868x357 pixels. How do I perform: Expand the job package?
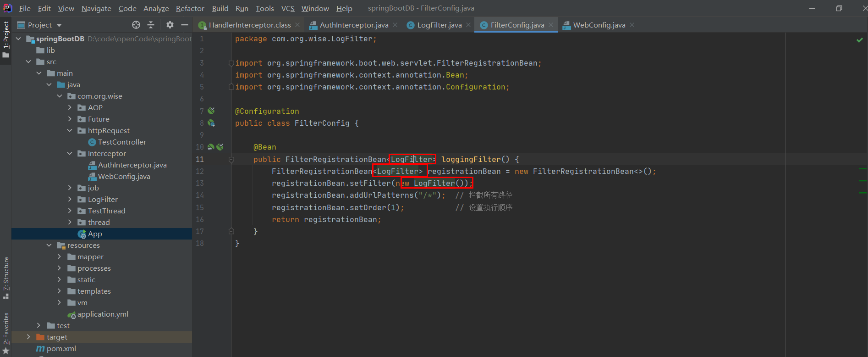click(70, 188)
